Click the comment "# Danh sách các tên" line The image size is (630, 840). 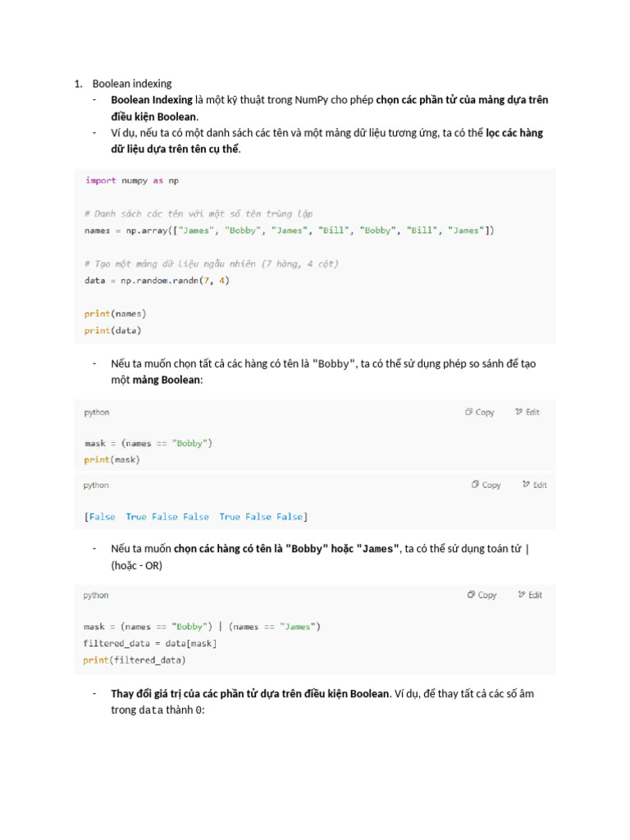click(x=198, y=214)
